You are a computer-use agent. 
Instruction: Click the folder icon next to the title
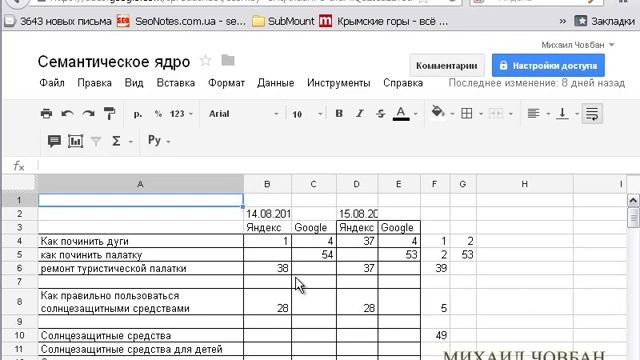pyautogui.click(x=228, y=60)
